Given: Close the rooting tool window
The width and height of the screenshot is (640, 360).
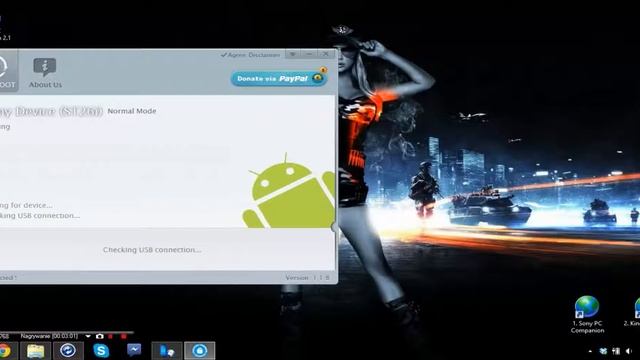Looking at the screenshot, I should pos(326,54).
